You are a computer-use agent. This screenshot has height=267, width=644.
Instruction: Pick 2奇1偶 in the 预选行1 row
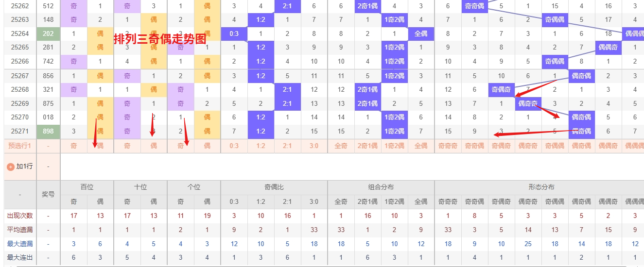[x=367, y=146]
